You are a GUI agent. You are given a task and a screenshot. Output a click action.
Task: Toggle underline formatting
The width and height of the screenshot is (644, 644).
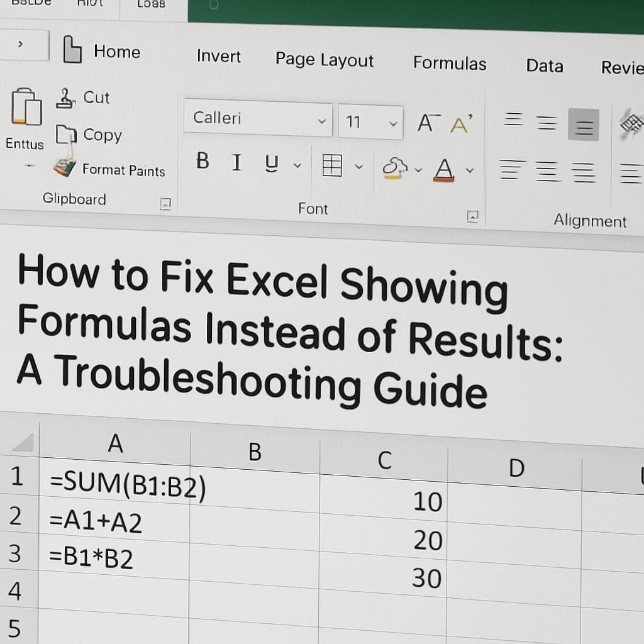(269, 164)
